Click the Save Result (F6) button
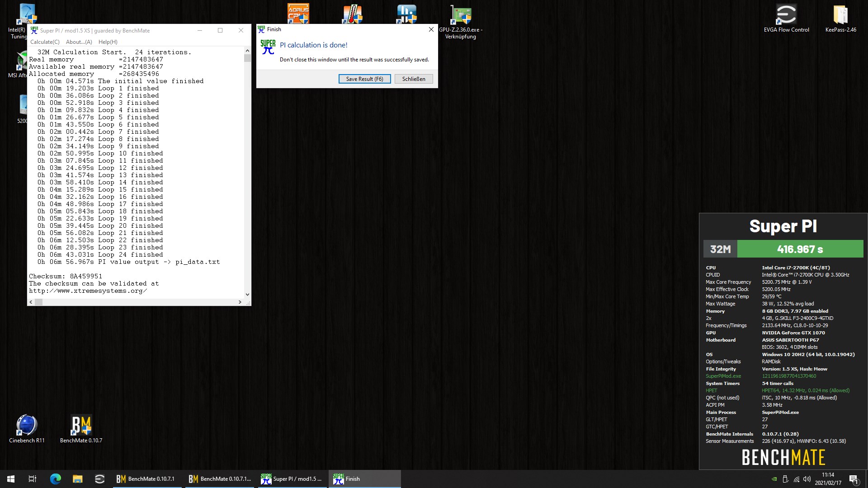The image size is (868, 488). (x=364, y=79)
